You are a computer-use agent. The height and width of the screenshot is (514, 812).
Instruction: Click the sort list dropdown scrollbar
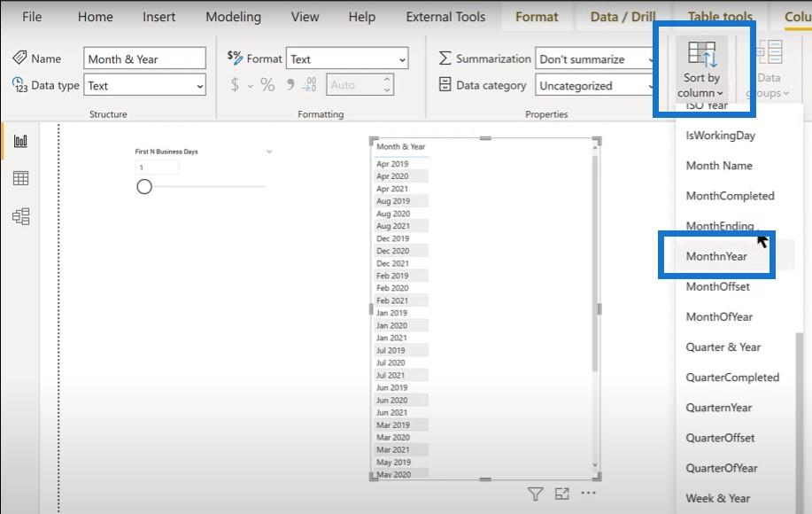[x=800, y=423]
